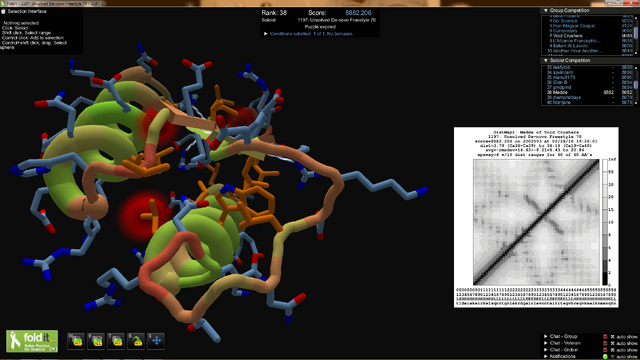Screen dimensions: 640x360
Task: Click the green arrow rebuild tool icon
Action: [136, 341]
